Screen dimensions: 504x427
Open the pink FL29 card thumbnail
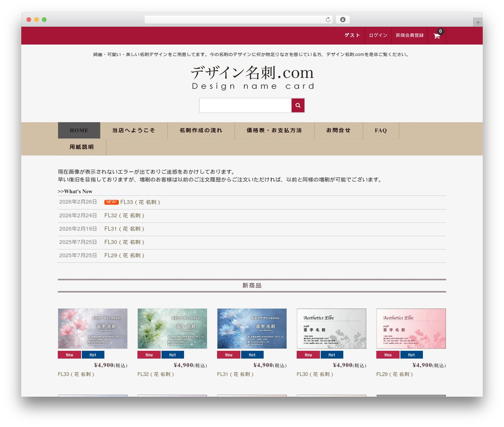tap(411, 329)
